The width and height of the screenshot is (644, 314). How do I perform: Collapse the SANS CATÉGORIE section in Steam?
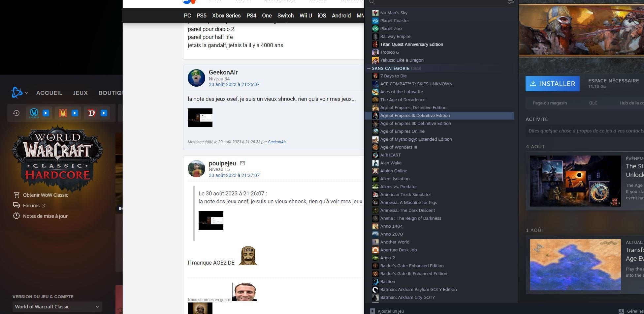tap(369, 69)
